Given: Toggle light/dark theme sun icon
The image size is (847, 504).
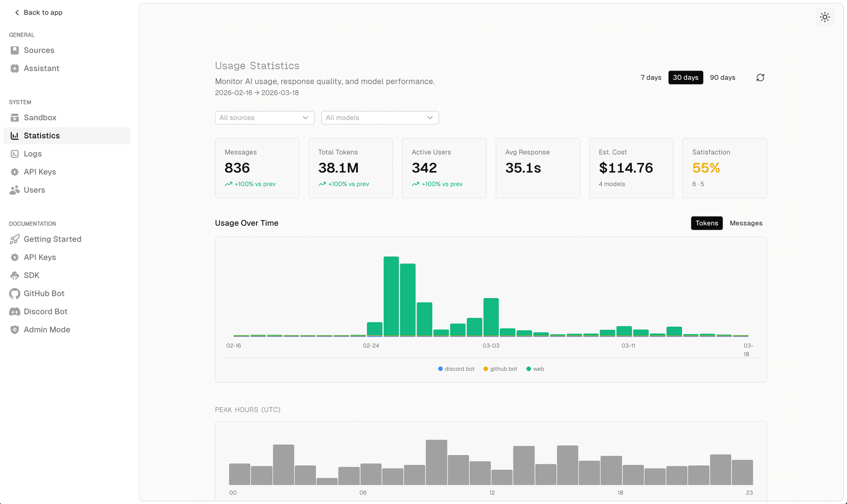Looking at the screenshot, I should pyautogui.click(x=825, y=17).
